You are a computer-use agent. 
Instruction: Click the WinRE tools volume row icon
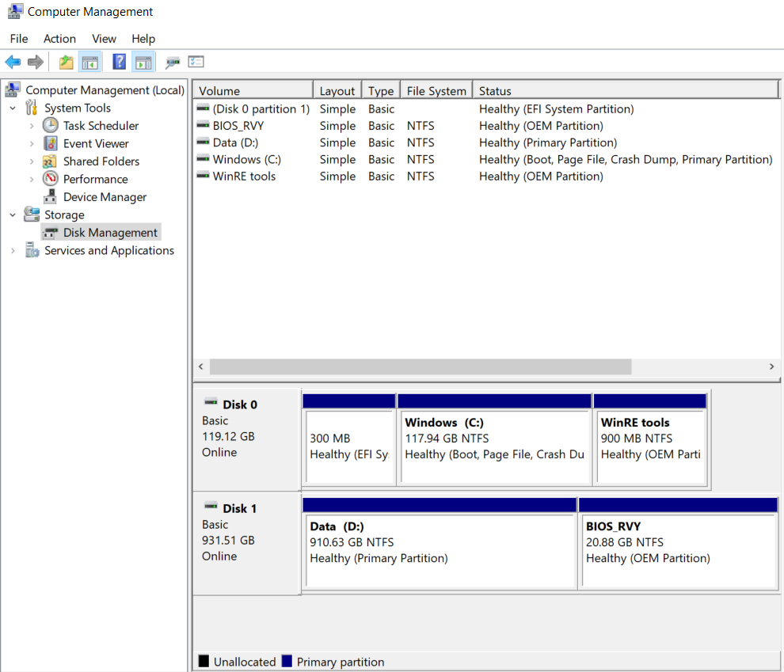click(x=203, y=176)
